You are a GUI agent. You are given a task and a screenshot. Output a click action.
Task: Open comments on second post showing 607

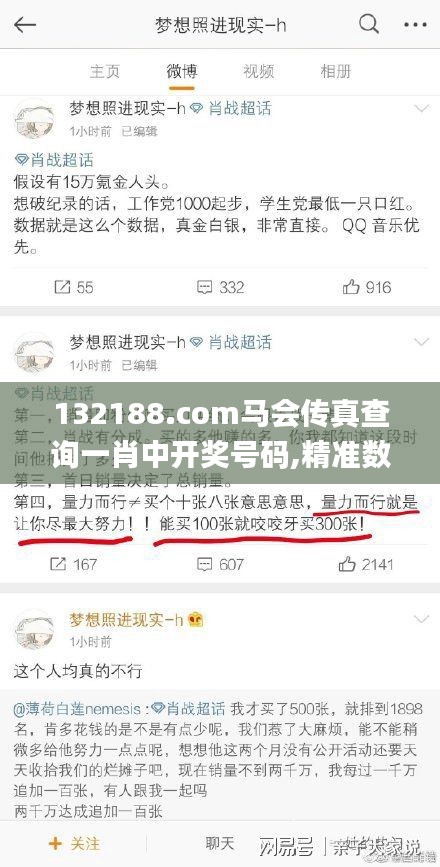pos(221,564)
